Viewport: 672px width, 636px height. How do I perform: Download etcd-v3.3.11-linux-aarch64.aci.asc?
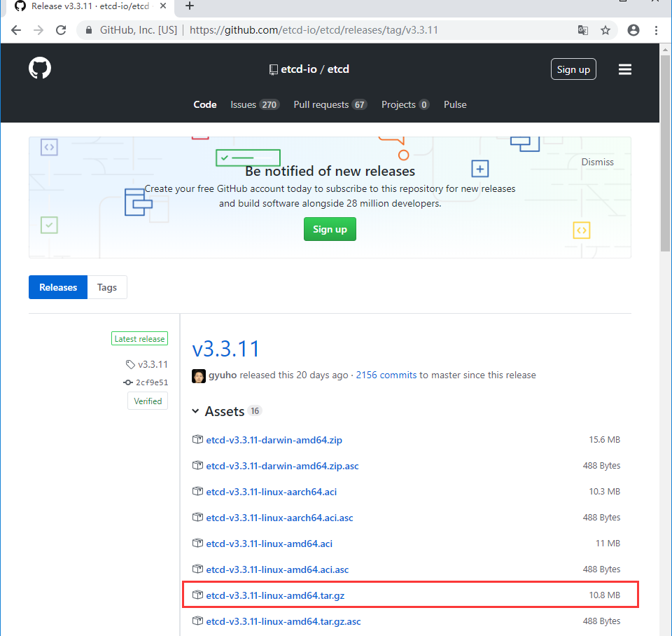click(279, 518)
